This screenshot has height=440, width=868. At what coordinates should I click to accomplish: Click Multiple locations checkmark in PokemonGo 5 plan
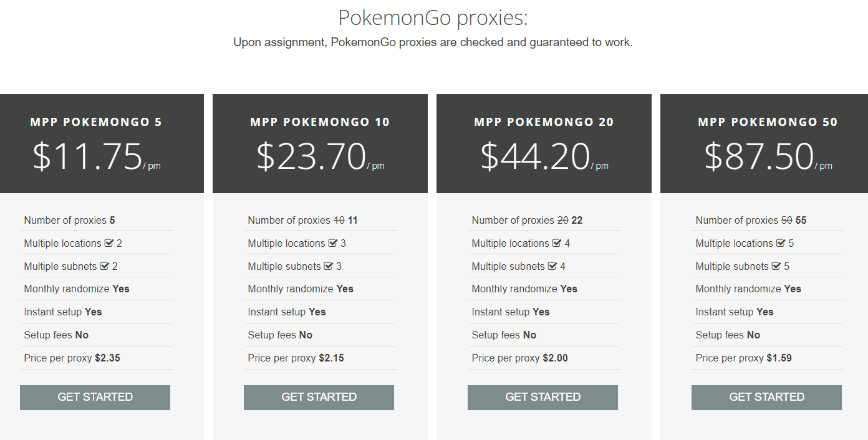coord(109,243)
